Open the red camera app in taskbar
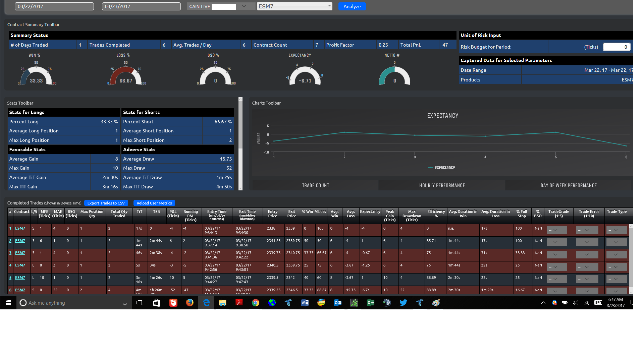 pos(173,303)
